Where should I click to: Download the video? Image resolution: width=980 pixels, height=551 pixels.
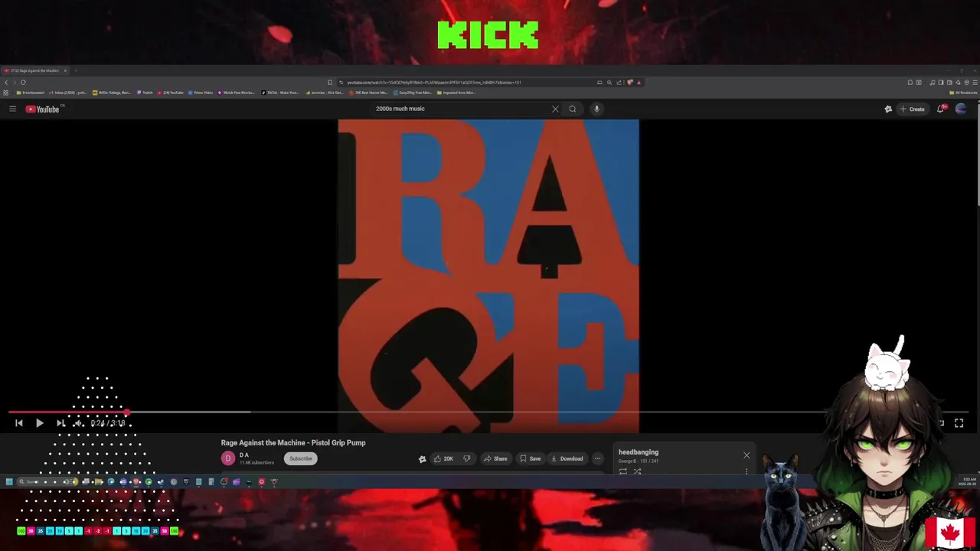point(567,458)
